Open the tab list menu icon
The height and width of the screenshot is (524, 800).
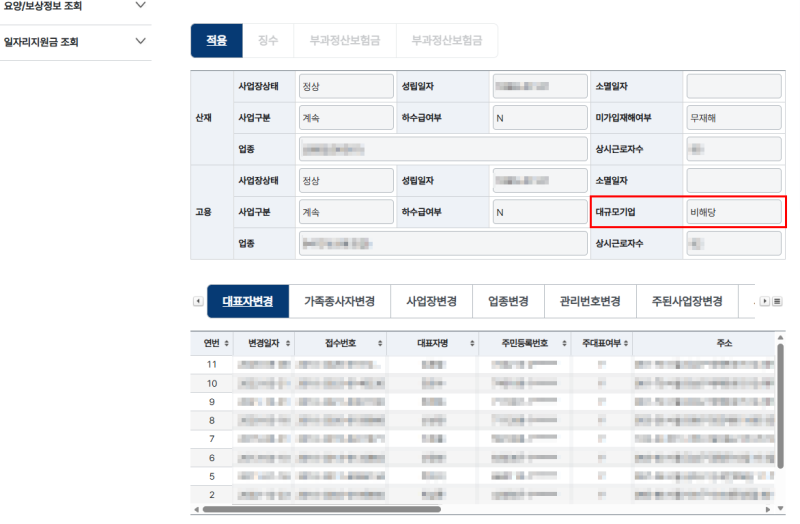777,302
